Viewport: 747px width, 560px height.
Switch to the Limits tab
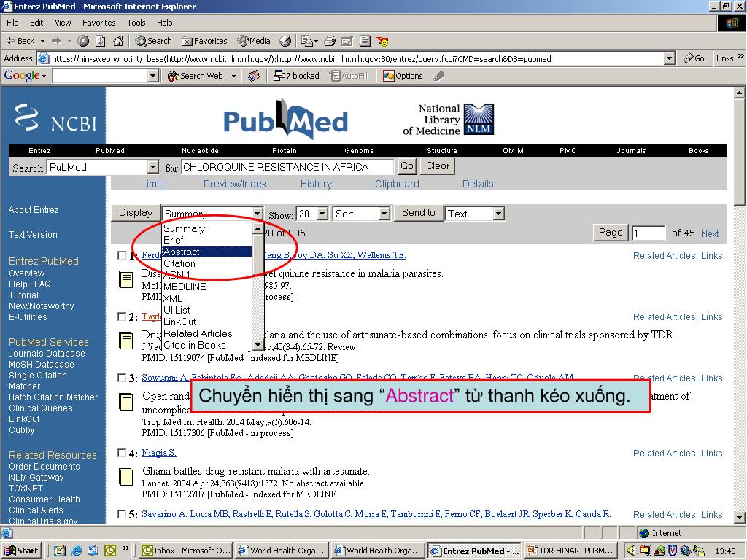(x=153, y=184)
